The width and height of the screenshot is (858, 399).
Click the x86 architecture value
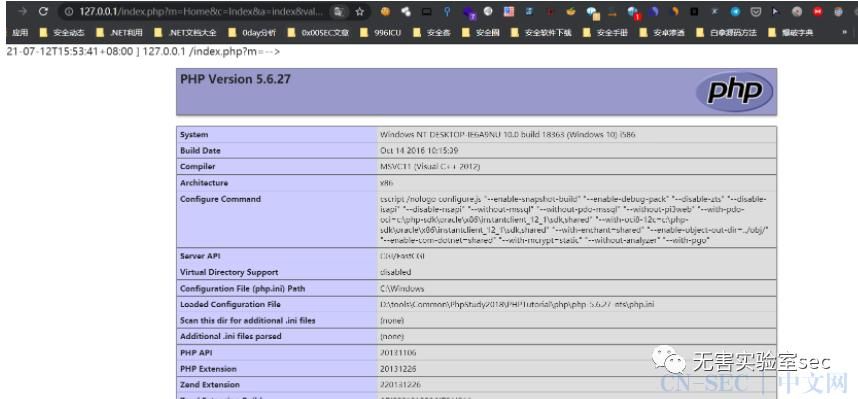(386, 183)
